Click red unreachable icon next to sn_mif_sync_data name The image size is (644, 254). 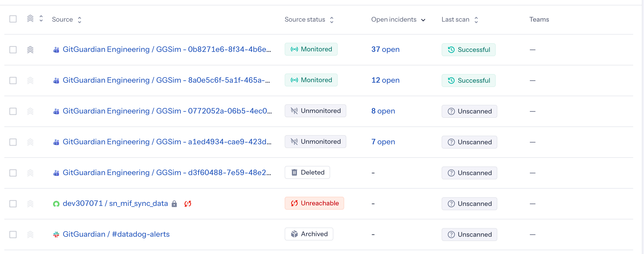coord(188,204)
